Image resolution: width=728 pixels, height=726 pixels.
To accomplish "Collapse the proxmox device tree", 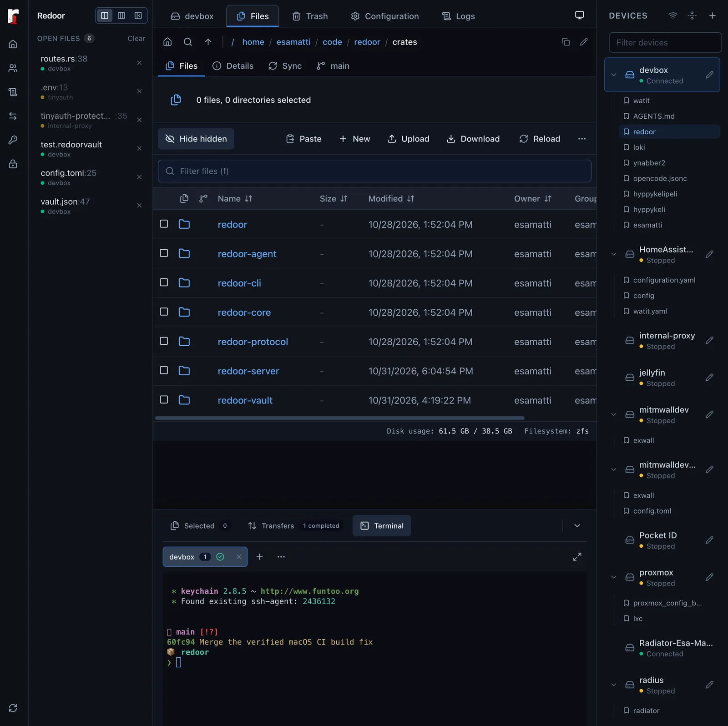I will (614, 577).
